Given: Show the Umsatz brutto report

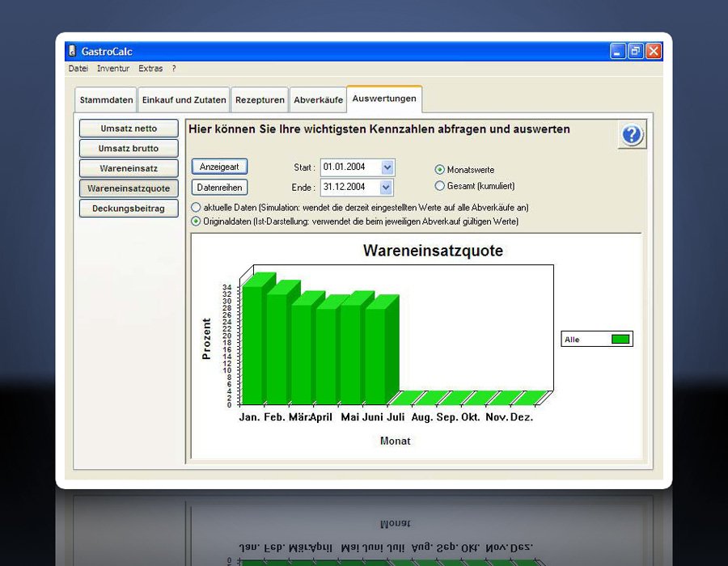Looking at the screenshot, I should point(129,149).
